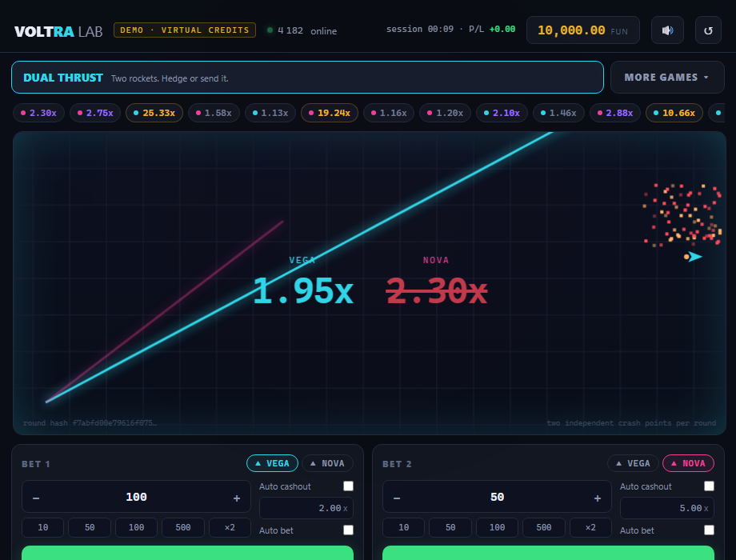This screenshot has height=560, width=736.
Task: Select VEGA rocket for Bet 1
Action: (272, 463)
